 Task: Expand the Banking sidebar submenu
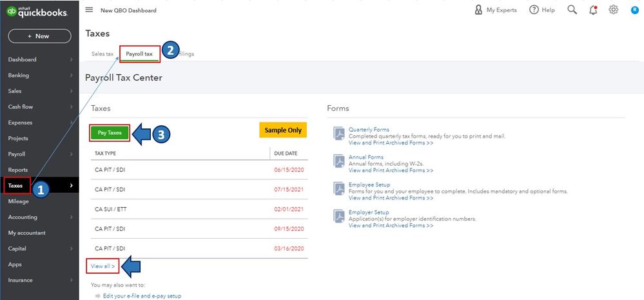click(x=71, y=75)
